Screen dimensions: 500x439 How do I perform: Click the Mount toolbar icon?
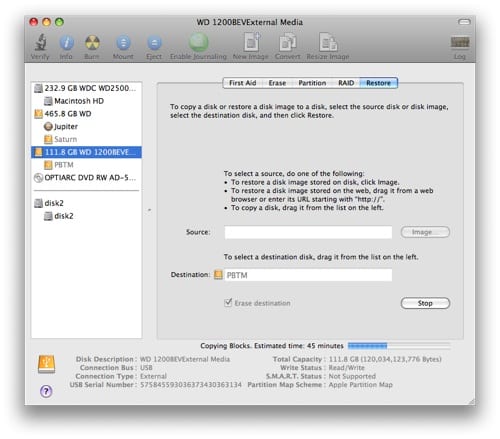tap(123, 43)
